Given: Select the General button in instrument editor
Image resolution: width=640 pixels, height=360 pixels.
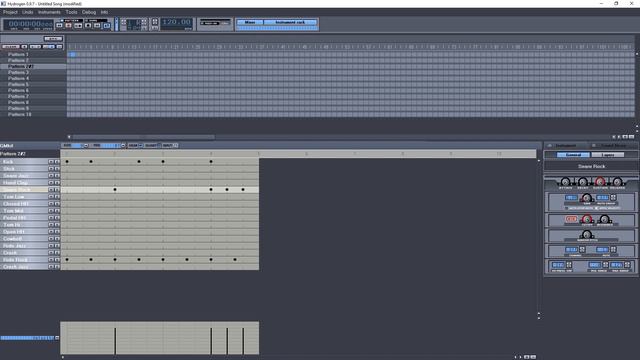Looking at the screenshot, I should coord(573,155).
